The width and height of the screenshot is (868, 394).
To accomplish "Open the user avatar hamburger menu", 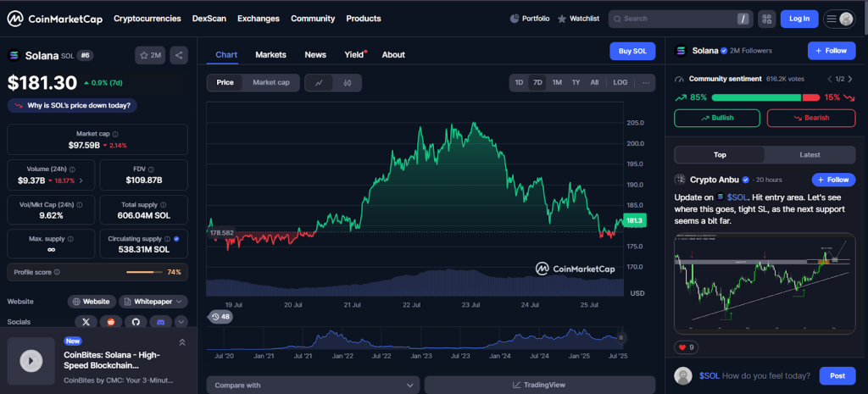I will pos(839,19).
